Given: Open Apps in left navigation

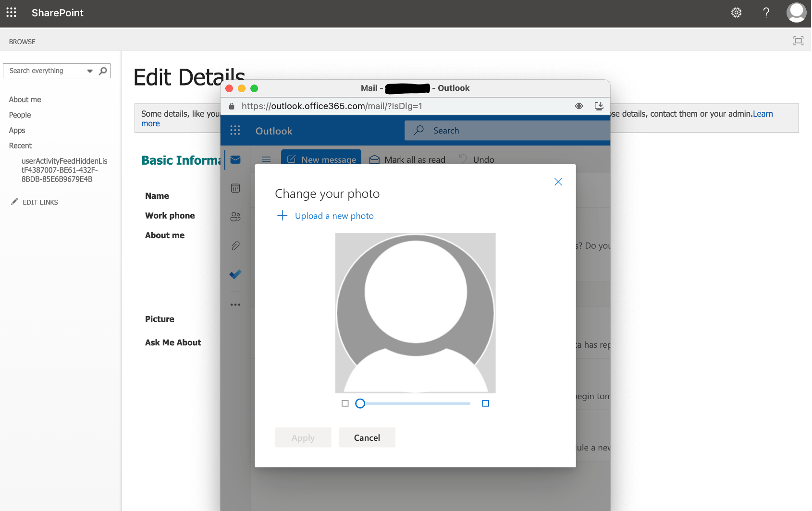Looking at the screenshot, I should tap(17, 130).
